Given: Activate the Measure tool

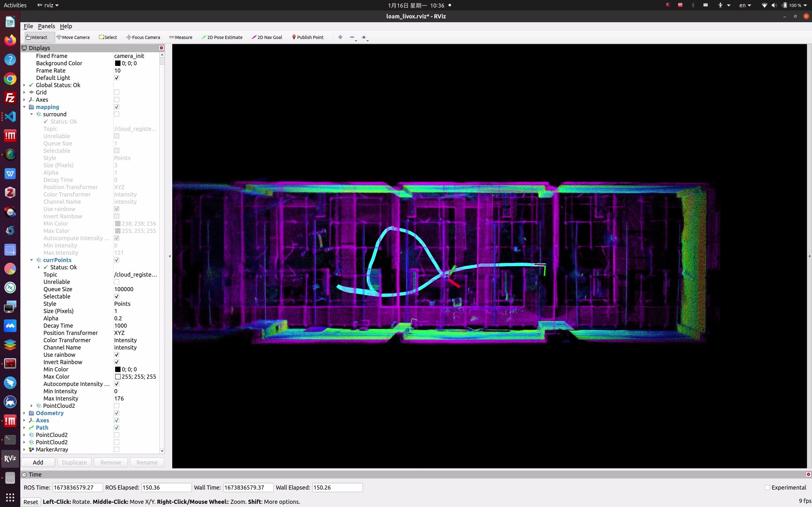Looking at the screenshot, I should (x=181, y=37).
